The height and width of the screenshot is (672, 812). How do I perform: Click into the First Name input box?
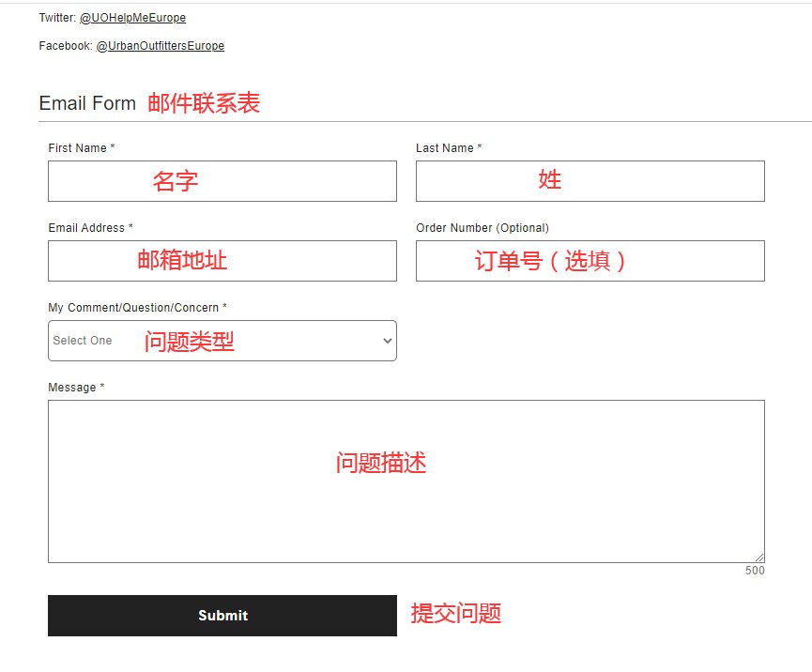click(222, 181)
